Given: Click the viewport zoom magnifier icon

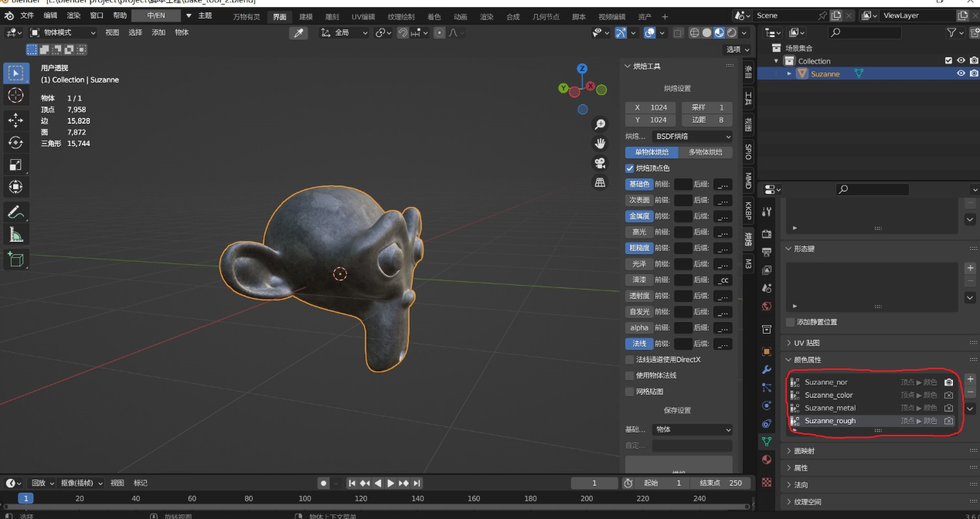Looking at the screenshot, I should [x=600, y=124].
